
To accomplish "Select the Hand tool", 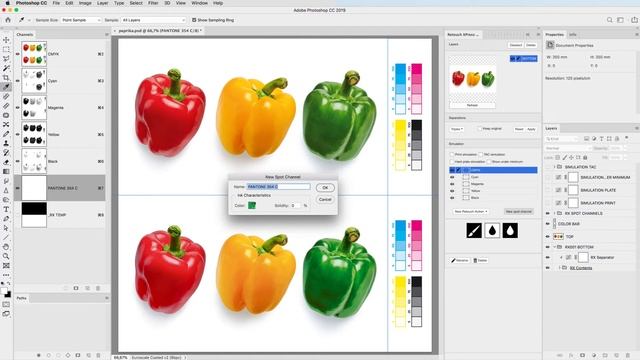I will coord(6,247).
